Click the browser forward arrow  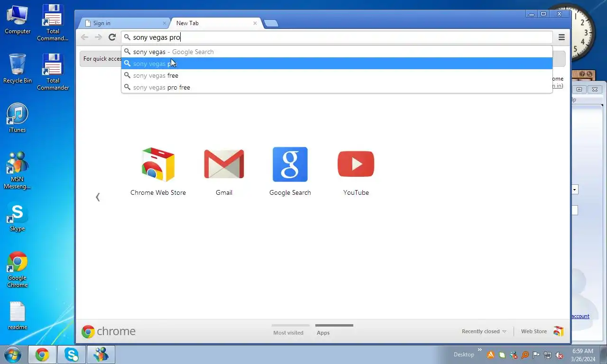pyautogui.click(x=98, y=37)
